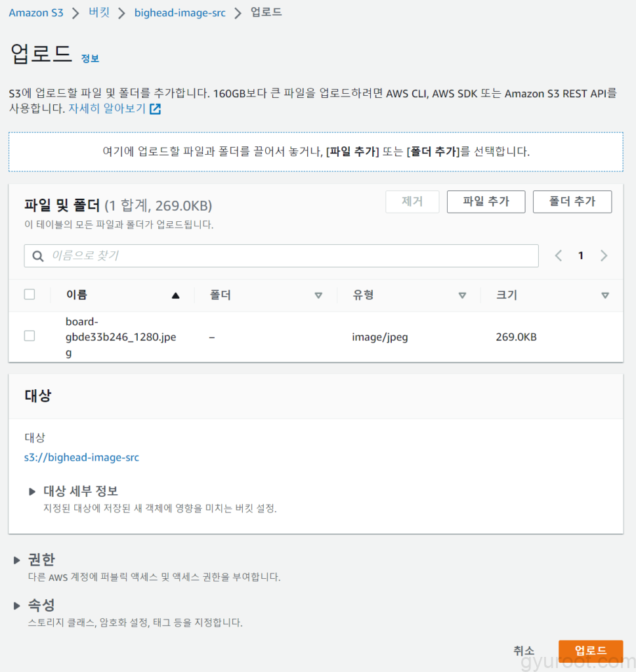The width and height of the screenshot is (636, 672).
Task: Expand the 대상 세부 정보 section
Action: click(32, 492)
